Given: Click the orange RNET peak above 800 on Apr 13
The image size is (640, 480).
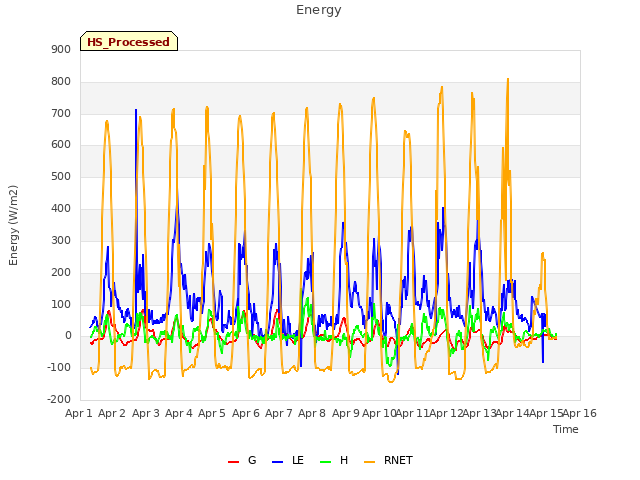Looking at the screenshot, I should click(x=508, y=80).
